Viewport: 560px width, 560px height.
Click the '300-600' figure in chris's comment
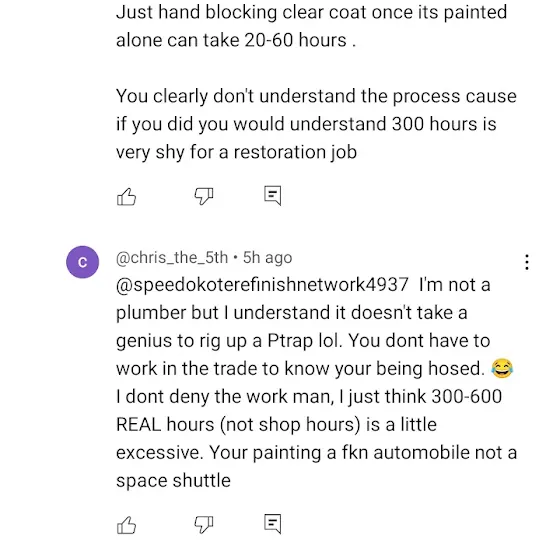467,396
